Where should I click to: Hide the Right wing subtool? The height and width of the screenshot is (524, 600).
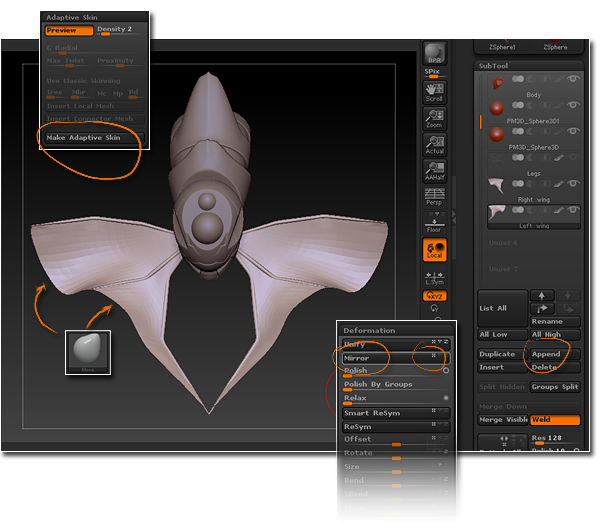[573, 184]
